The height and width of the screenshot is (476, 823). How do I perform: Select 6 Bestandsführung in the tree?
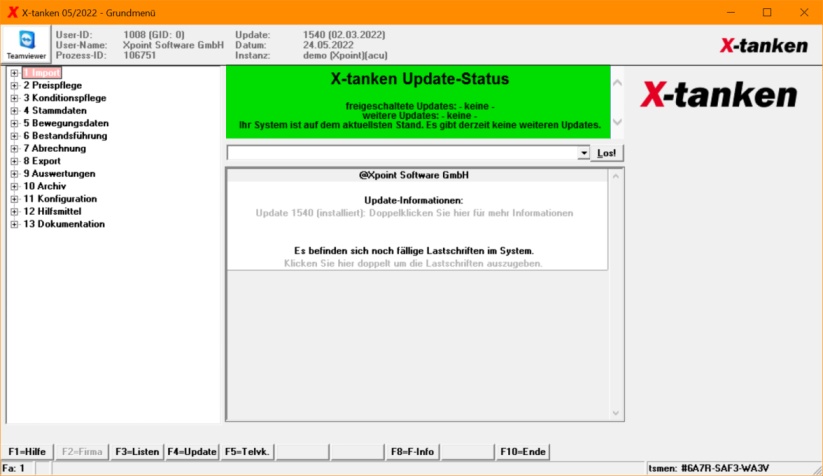65,136
